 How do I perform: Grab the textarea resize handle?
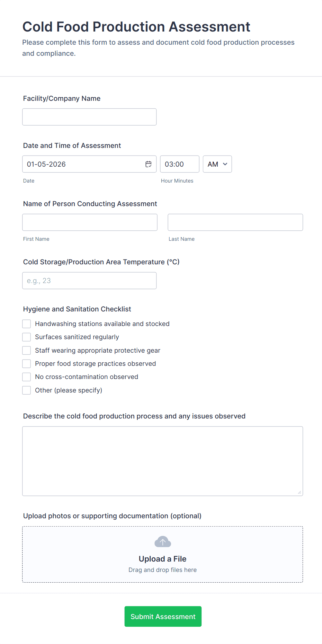click(300, 493)
